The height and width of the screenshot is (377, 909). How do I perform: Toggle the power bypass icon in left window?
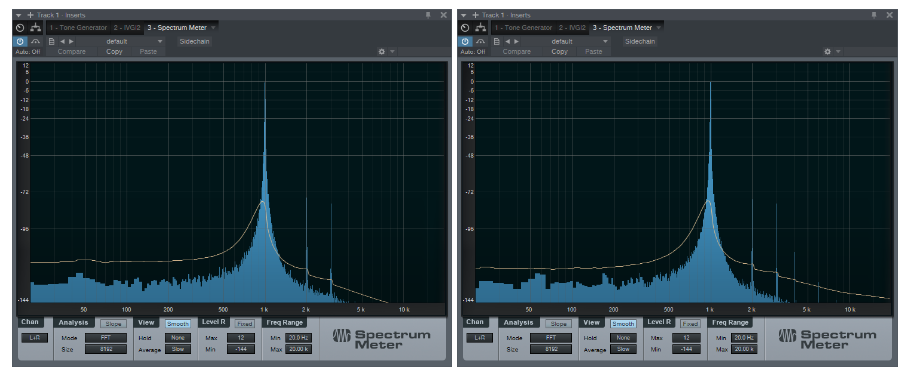coord(20,42)
